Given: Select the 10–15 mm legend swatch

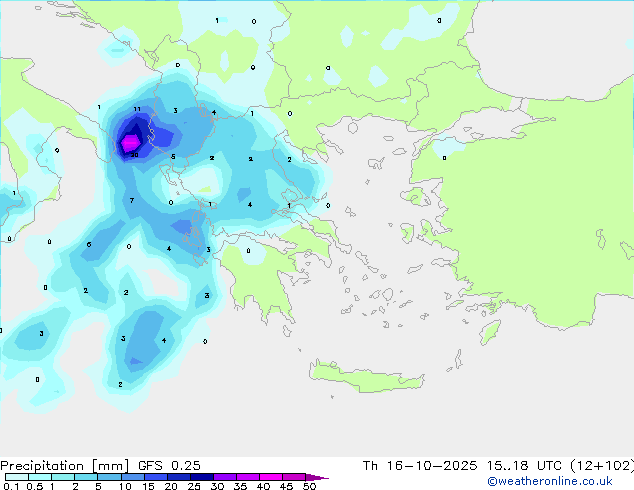Looking at the screenshot, I should coord(132,477).
